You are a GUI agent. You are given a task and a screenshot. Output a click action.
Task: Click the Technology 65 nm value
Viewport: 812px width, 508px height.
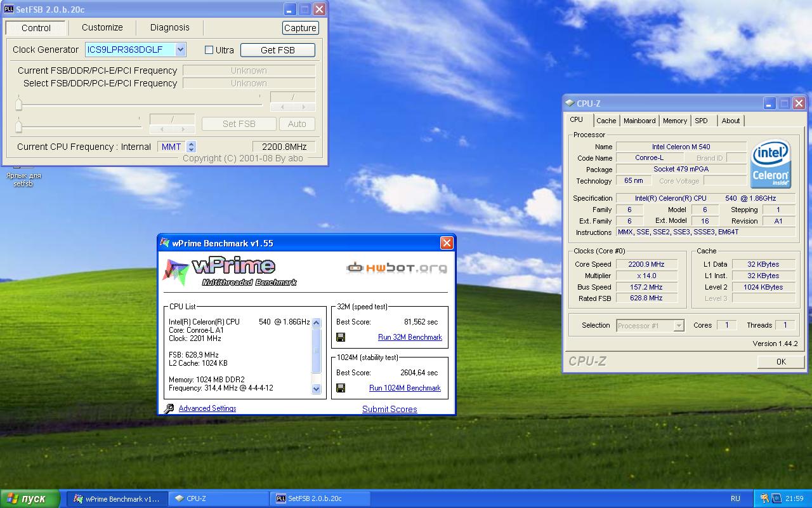(x=633, y=181)
